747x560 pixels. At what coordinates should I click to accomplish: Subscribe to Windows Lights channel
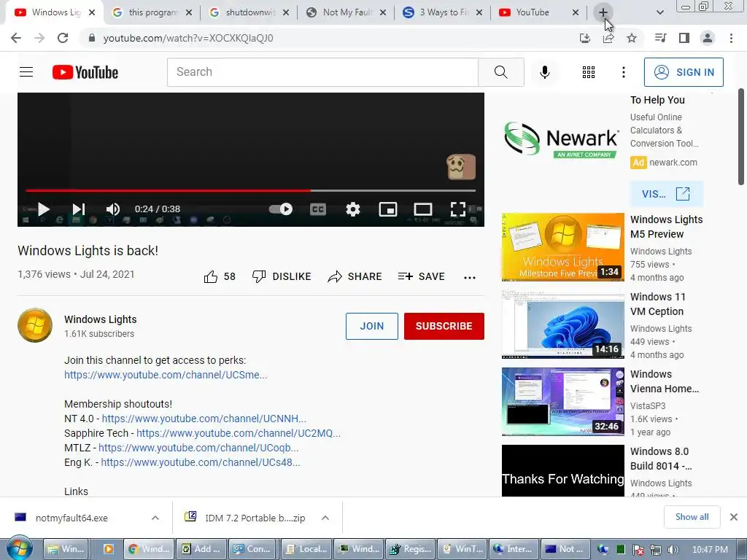pos(444,326)
